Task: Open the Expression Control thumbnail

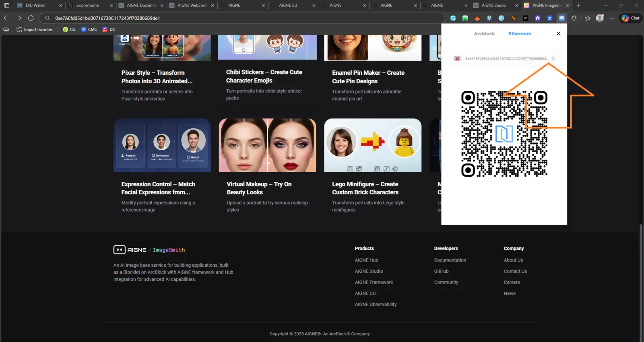Action: pos(162,145)
